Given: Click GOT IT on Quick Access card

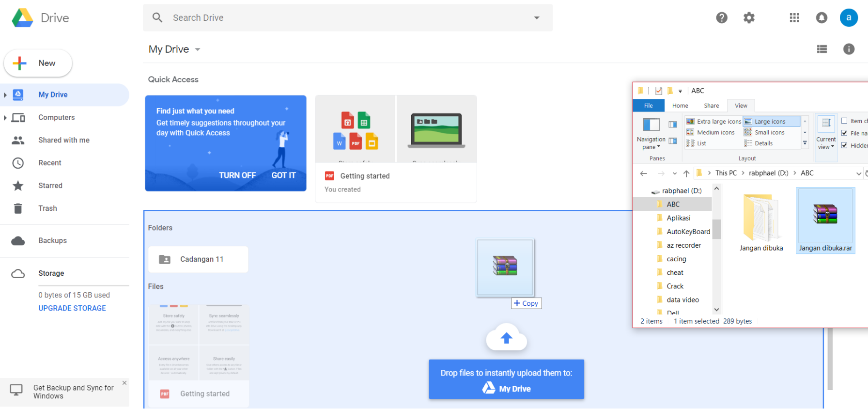Looking at the screenshot, I should [x=283, y=175].
